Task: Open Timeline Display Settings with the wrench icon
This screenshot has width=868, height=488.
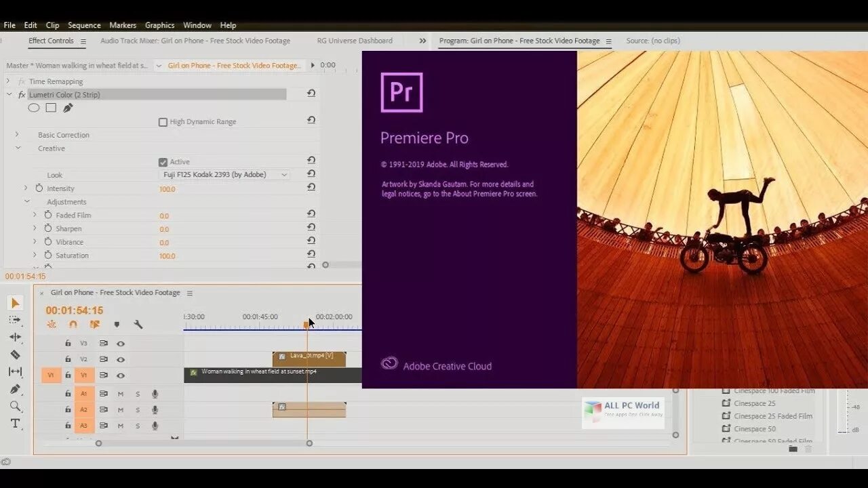Action: click(x=138, y=325)
